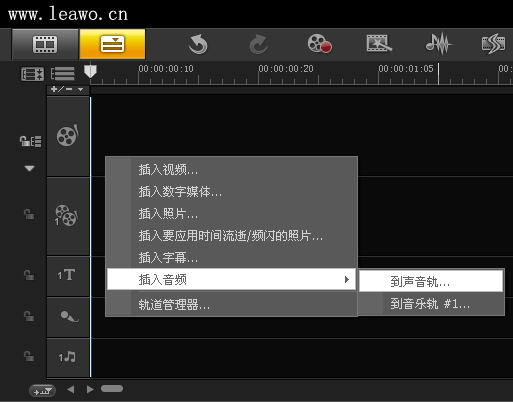Open Instant Project wizard icon
This screenshot has width=513, height=402.
pos(379,43)
